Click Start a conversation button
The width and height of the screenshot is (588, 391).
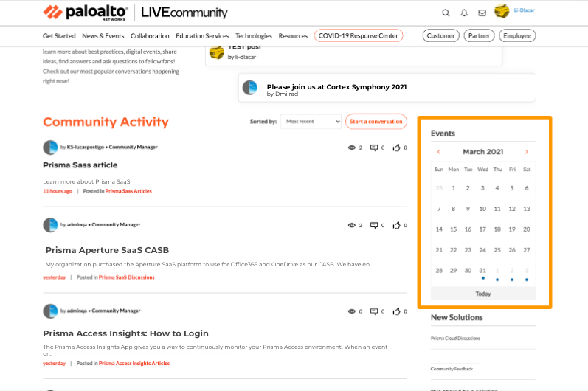point(376,122)
